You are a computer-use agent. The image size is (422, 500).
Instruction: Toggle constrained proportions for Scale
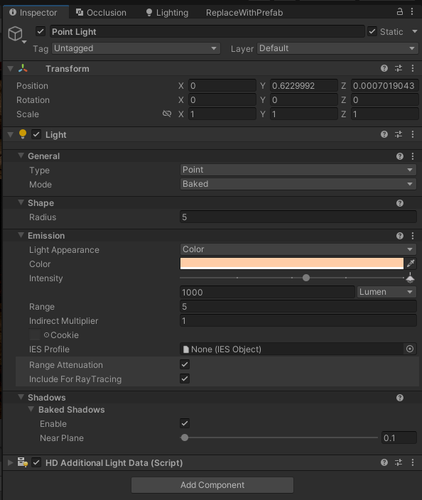pyautogui.click(x=167, y=114)
